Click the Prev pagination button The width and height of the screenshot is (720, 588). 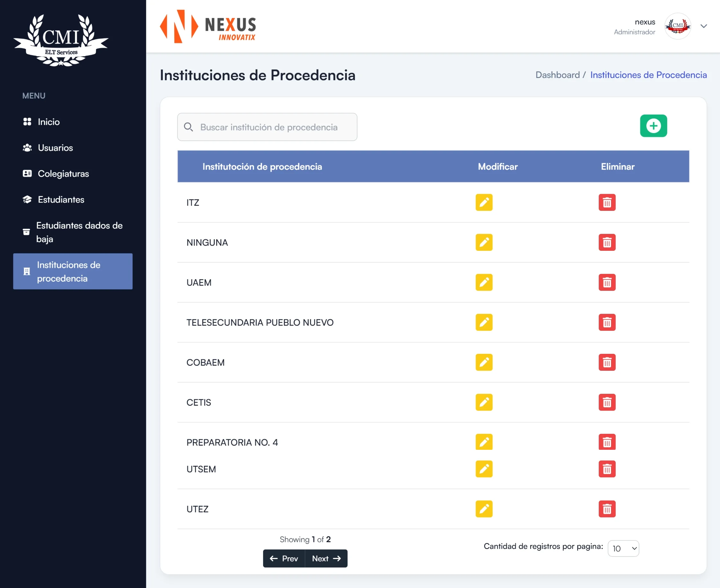(x=284, y=559)
